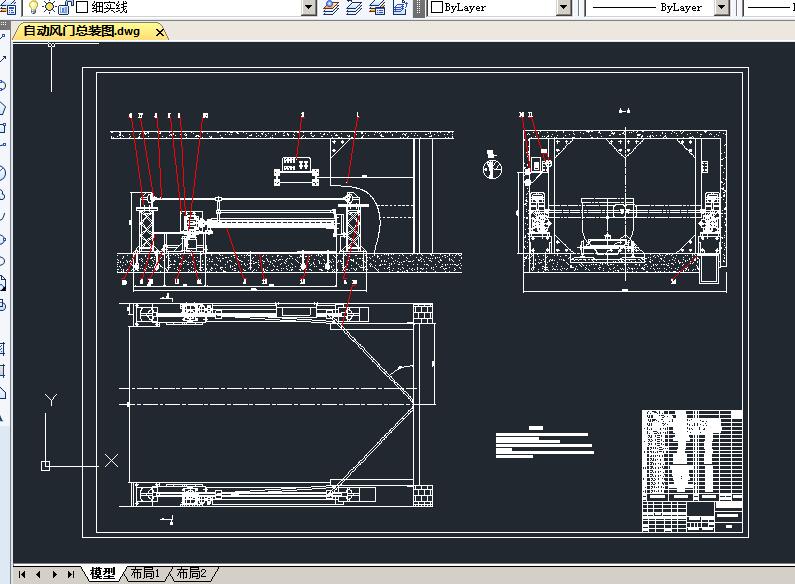
Task: Click the layer color square beside 细实线
Action: coord(82,8)
